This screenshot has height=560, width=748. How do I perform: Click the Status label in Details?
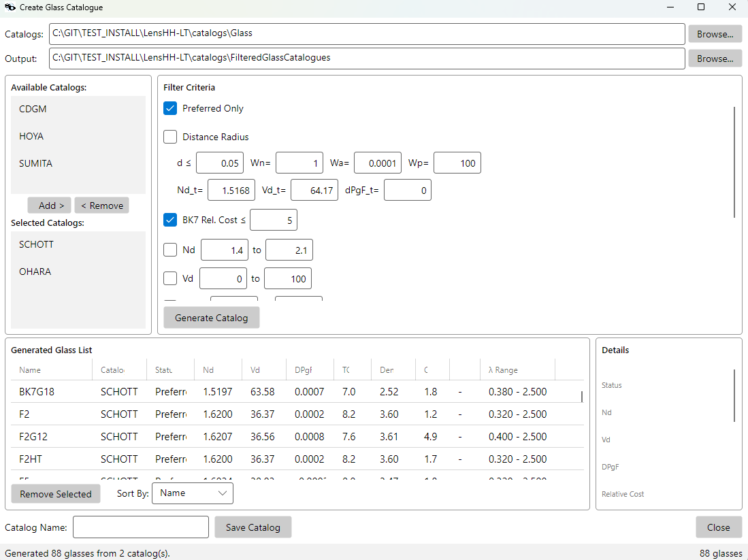tap(612, 385)
